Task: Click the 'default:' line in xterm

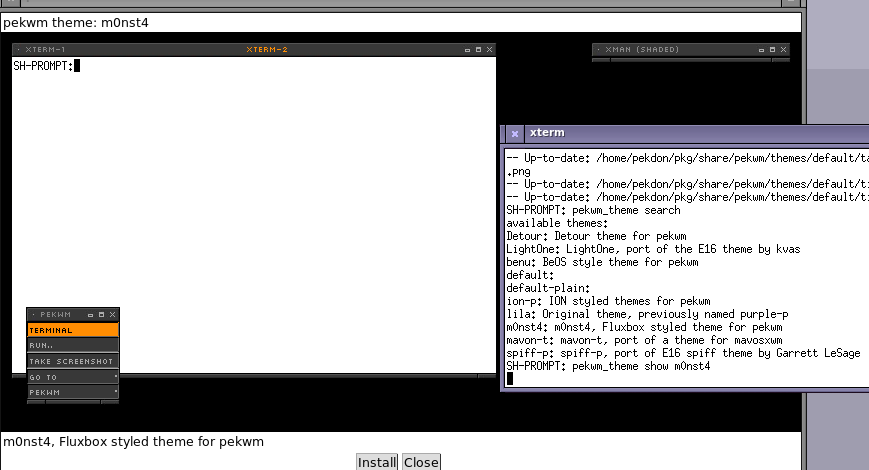Action: pos(530,275)
